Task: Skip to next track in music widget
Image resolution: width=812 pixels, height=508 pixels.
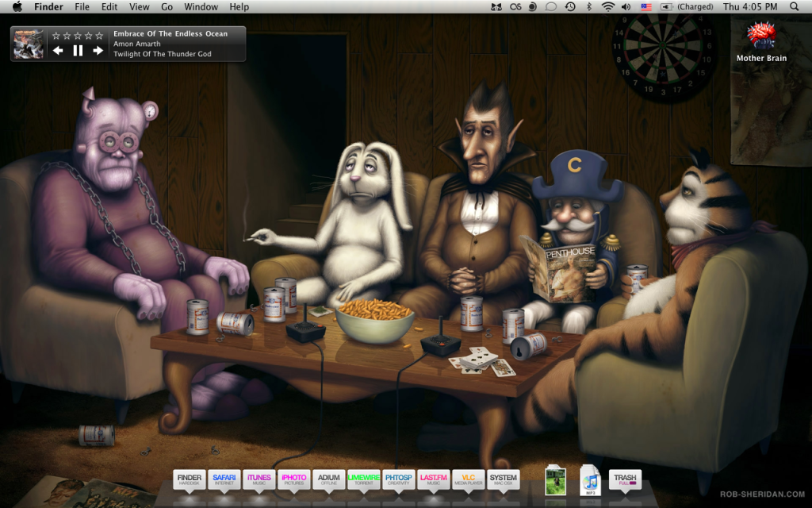Action: point(98,50)
